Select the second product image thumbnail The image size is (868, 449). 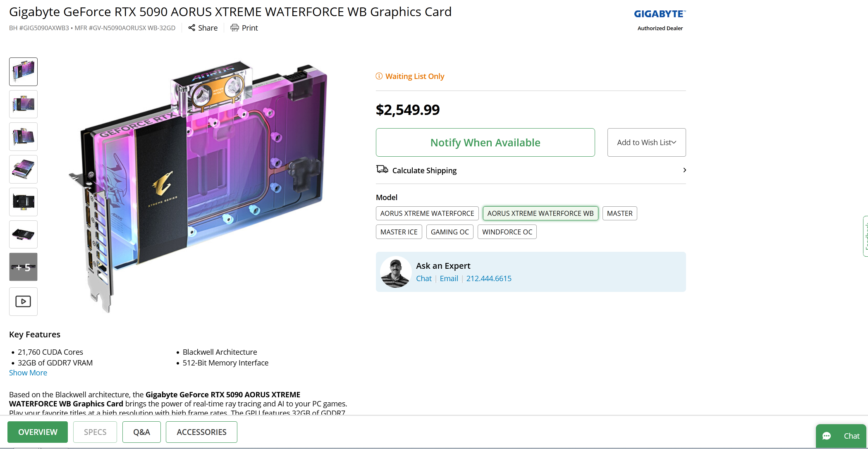tap(23, 104)
